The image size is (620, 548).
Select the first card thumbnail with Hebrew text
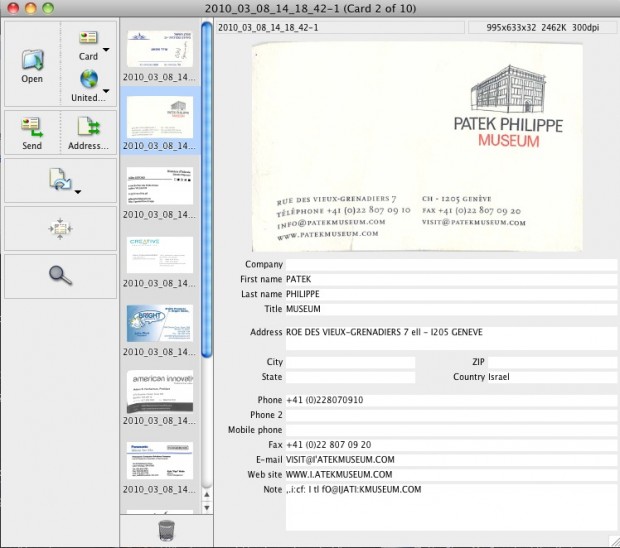pos(160,49)
